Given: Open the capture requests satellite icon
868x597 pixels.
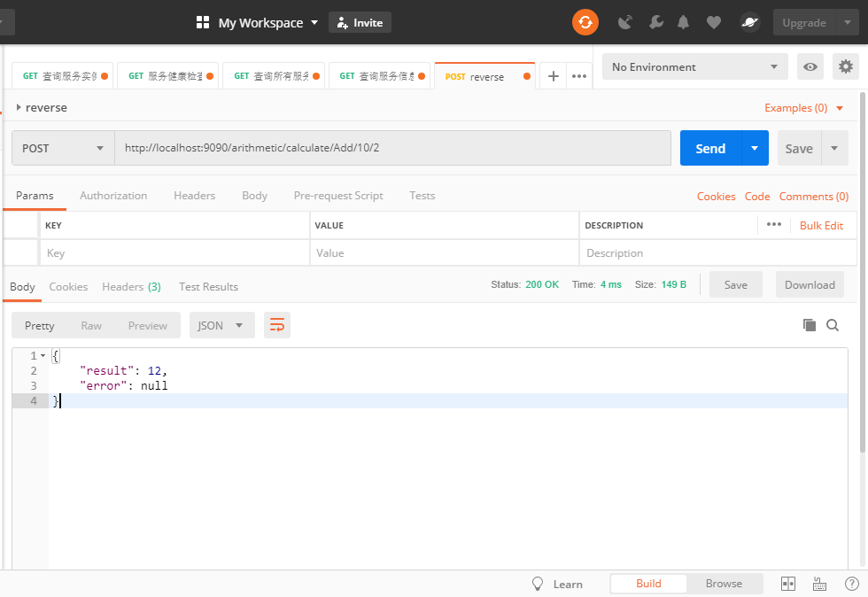Looking at the screenshot, I should coord(625,23).
